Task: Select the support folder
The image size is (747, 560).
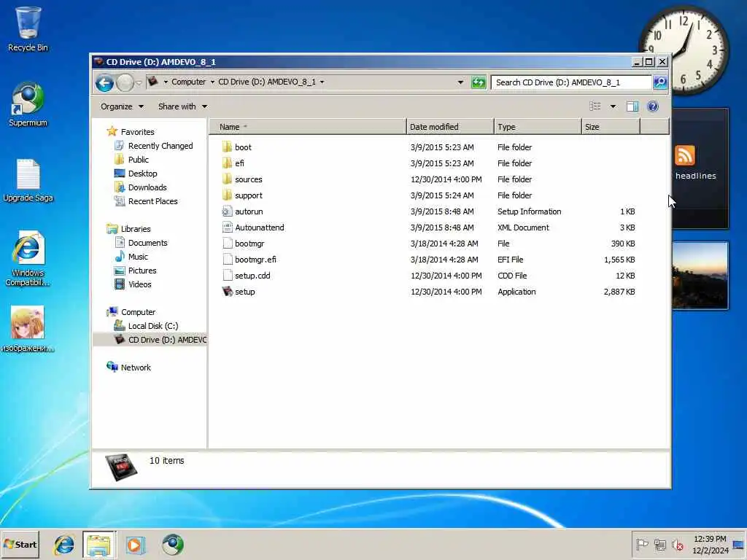Action: (242, 195)
